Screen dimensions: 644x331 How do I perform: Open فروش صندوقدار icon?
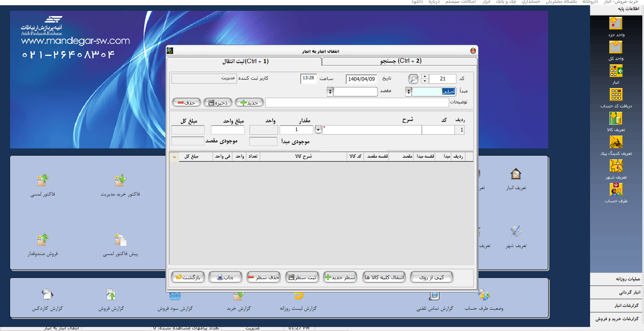tap(43, 240)
